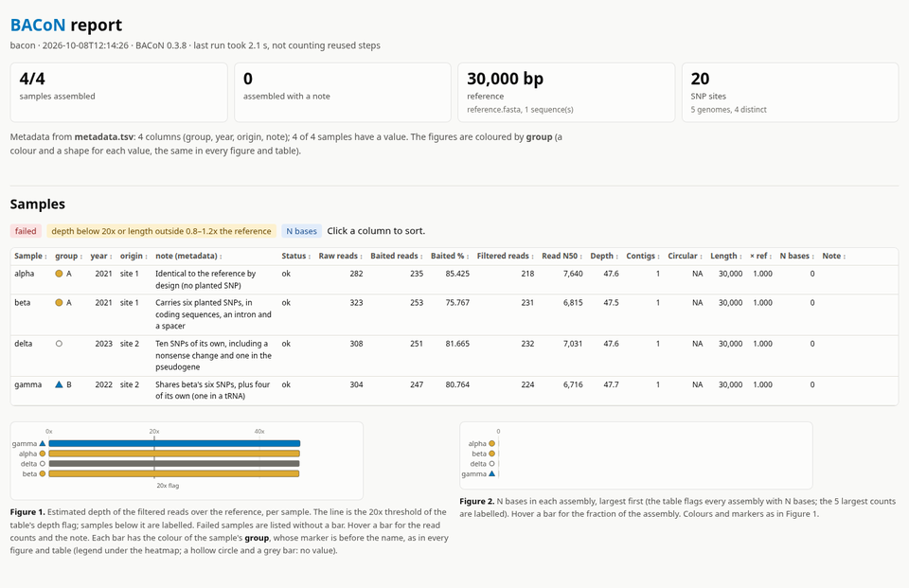The width and height of the screenshot is (909, 588).
Task: Sort table by group column
Action: coord(68,256)
